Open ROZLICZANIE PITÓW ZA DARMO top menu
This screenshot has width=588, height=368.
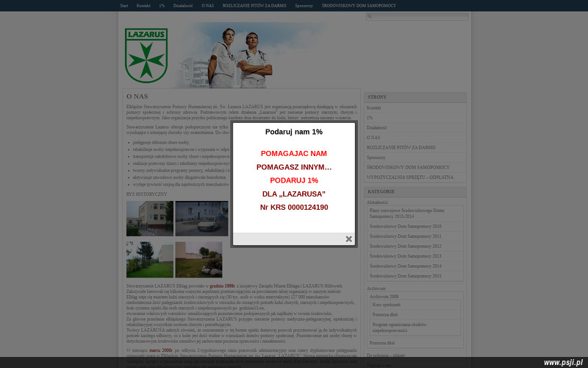tap(254, 6)
